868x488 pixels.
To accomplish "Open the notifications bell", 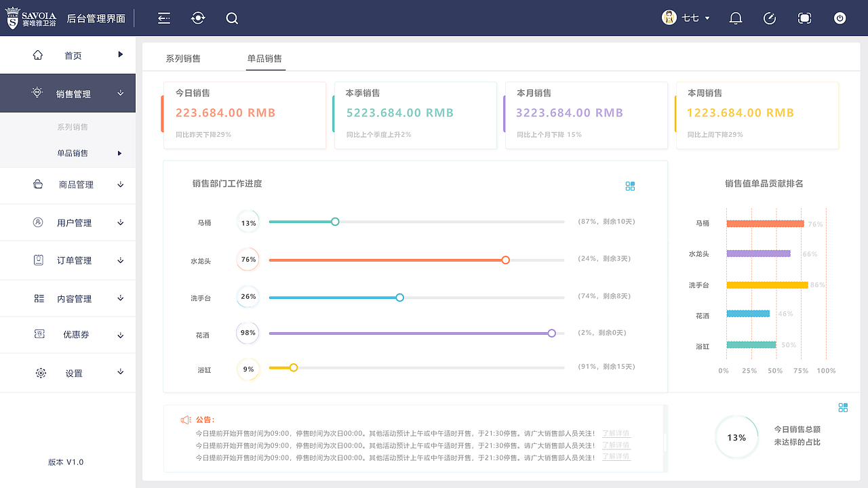I will click(736, 18).
